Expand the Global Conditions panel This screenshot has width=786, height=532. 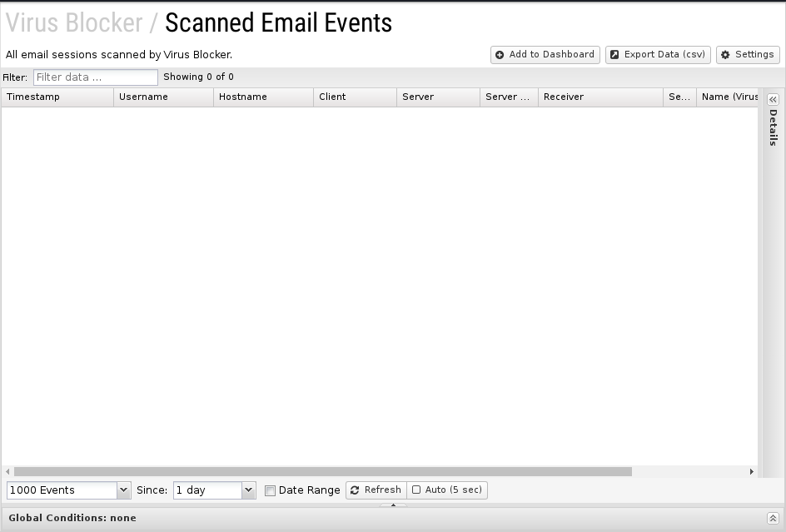773,518
